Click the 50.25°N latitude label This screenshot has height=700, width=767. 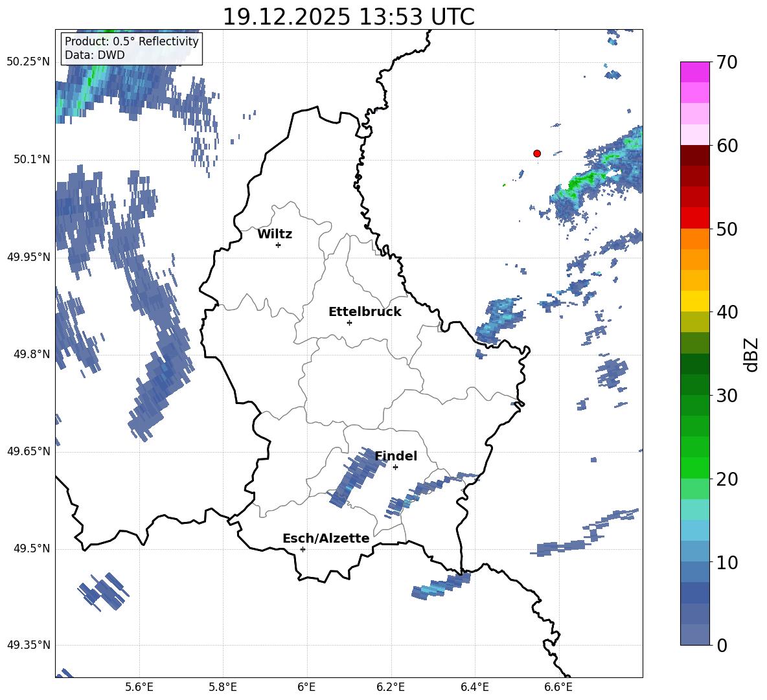tap(29, 62)
